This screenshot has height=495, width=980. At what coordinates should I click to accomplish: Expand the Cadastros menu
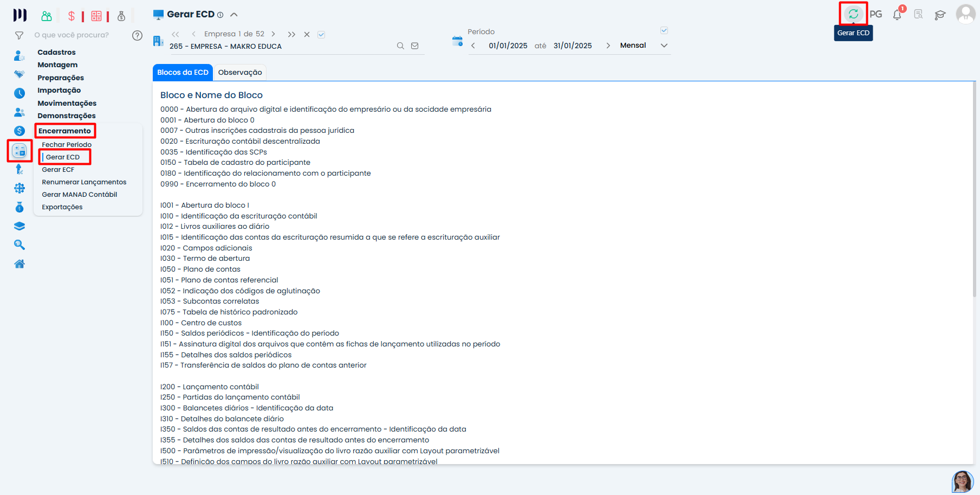56,52
